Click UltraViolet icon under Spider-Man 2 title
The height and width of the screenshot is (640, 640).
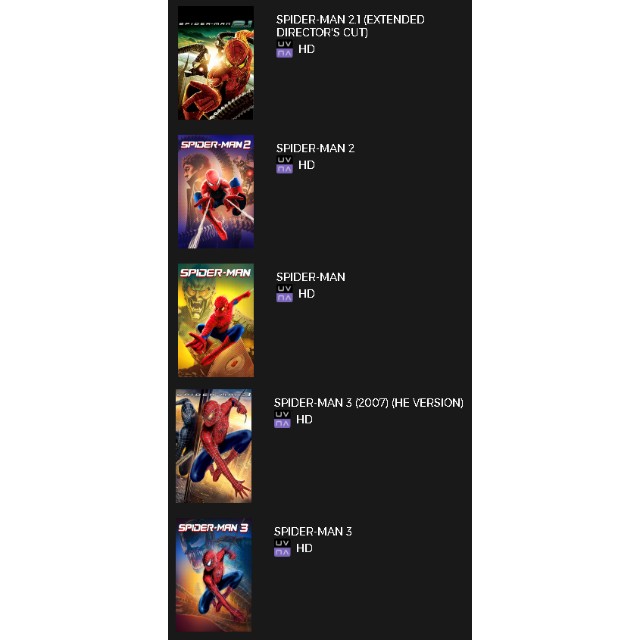point(284,165)
